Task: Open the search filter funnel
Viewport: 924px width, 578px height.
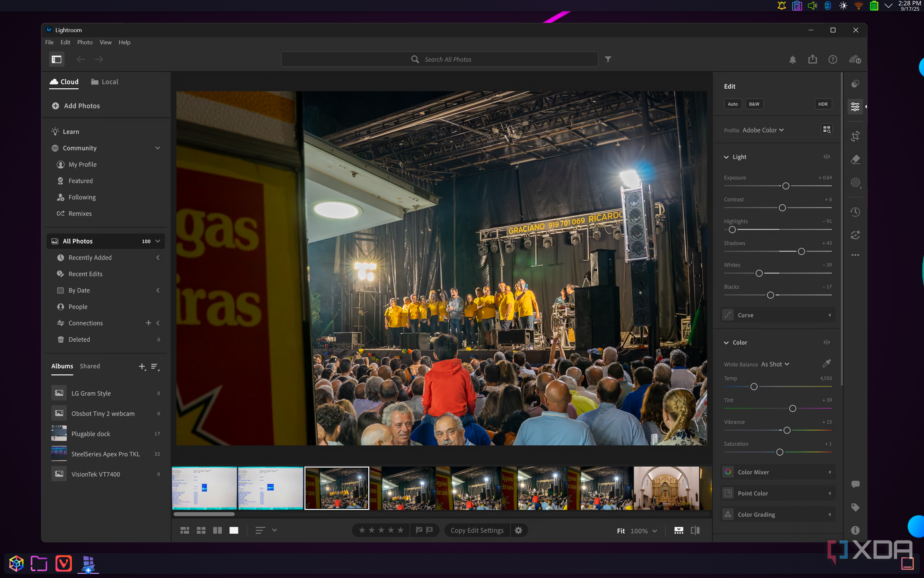Action: (608, 59)
